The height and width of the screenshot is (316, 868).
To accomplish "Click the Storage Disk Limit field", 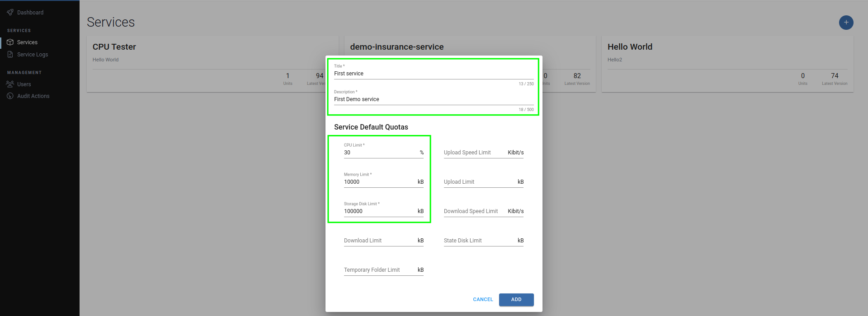I will (x=383, y=211).
